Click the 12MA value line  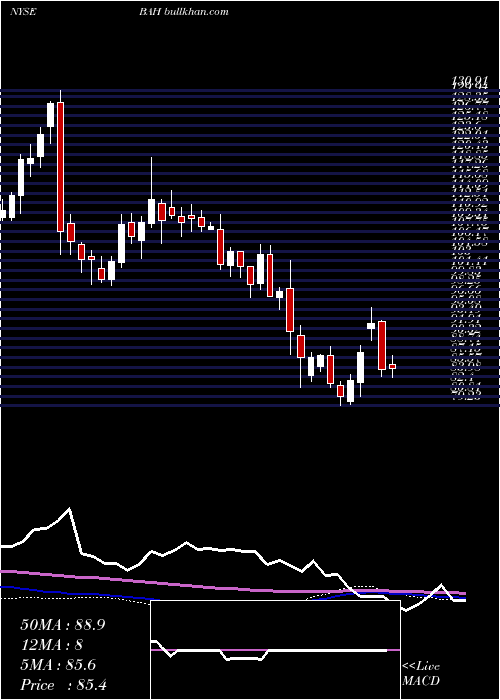(51, 645)
